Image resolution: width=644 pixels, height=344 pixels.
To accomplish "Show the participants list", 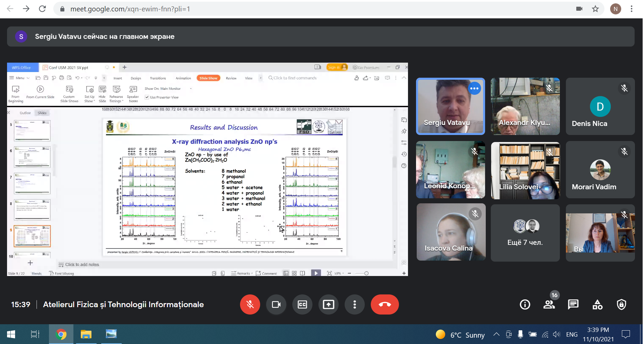I will pyautogui.click(x=549, y=304).
